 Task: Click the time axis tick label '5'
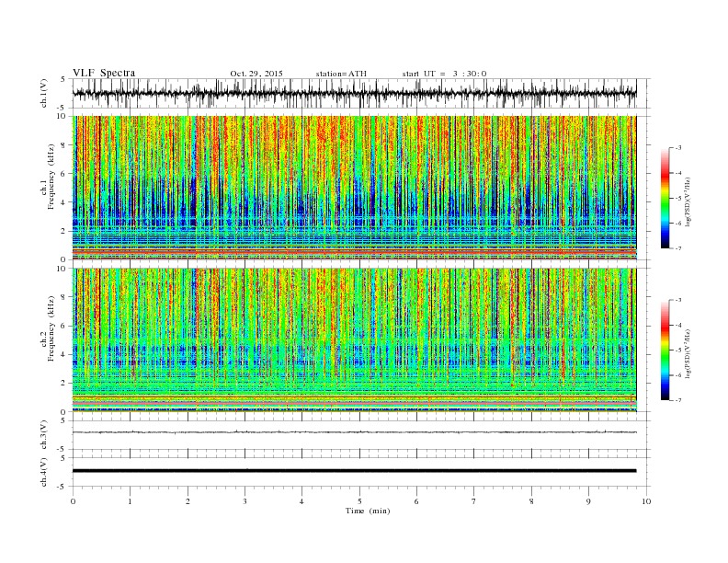(x=359, y=501)
